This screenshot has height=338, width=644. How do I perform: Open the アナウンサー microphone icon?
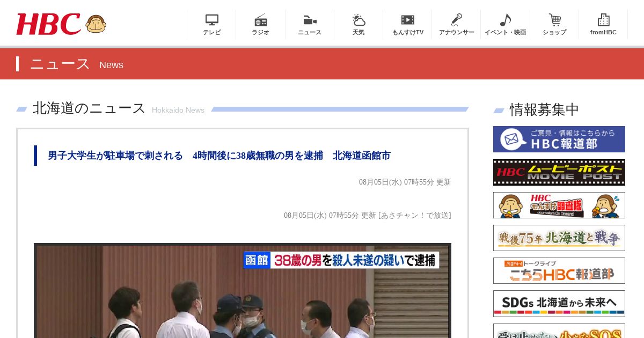pyautogui.click(x=457, y=20)
